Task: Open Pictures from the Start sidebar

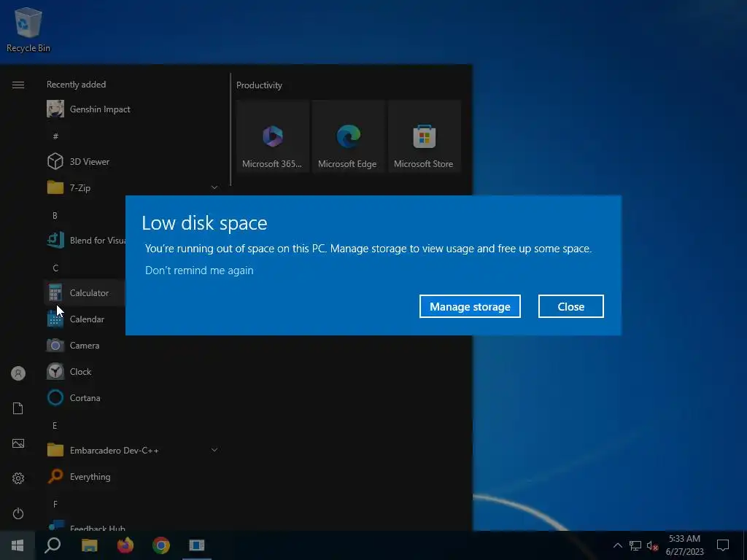Action: point(18,443)
